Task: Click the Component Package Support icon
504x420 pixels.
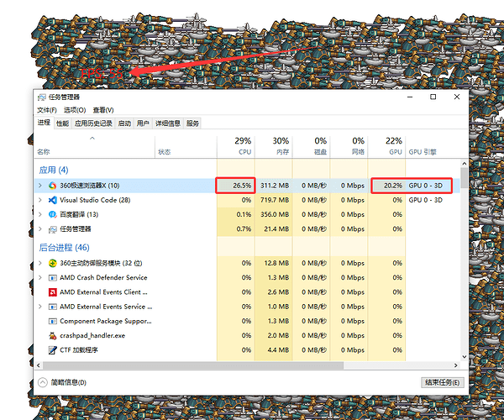Action: (52, 321)
